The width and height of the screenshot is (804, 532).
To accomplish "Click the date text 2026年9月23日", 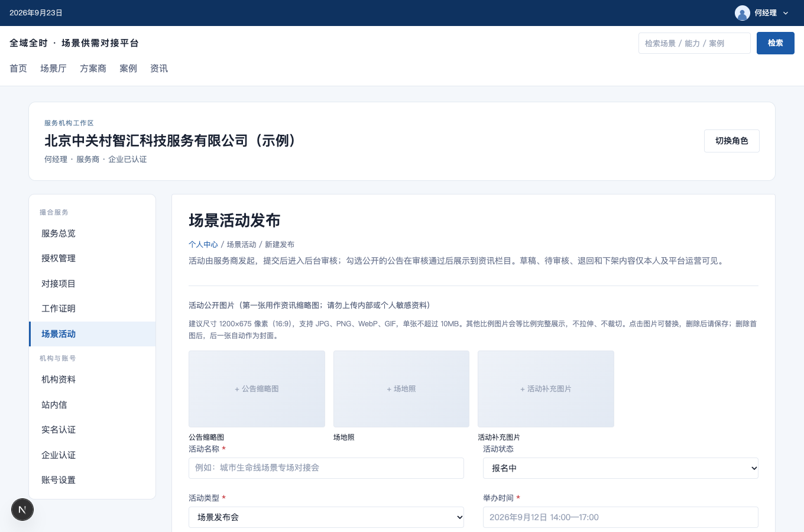I will [36, 13].
